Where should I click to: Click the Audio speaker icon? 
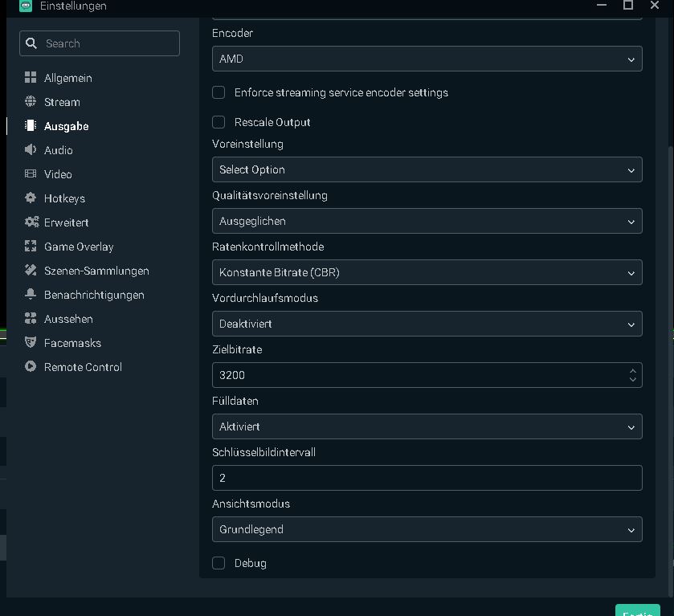click(31, 150)
